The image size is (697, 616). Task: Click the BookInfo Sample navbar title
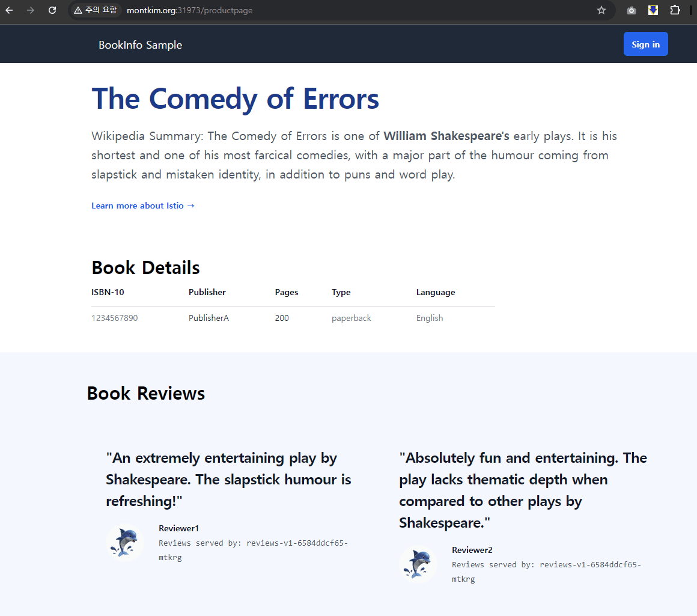[140, 45]
